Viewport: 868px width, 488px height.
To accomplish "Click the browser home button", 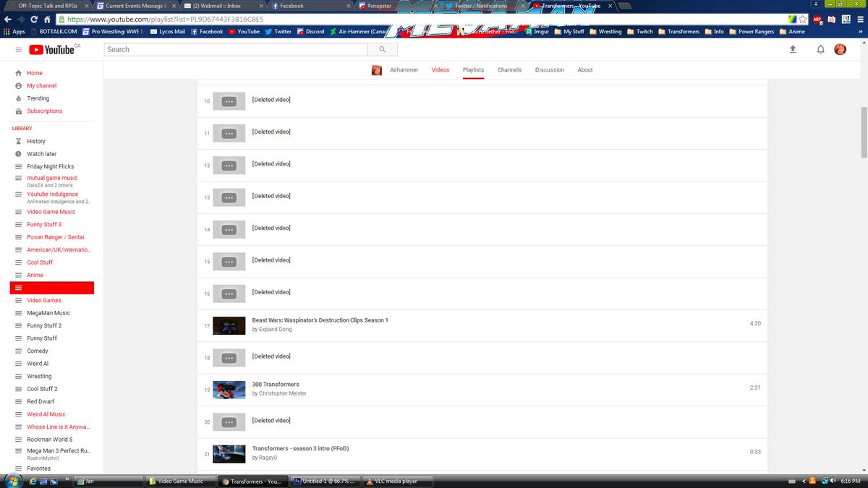I will click(x=46, y=19).
